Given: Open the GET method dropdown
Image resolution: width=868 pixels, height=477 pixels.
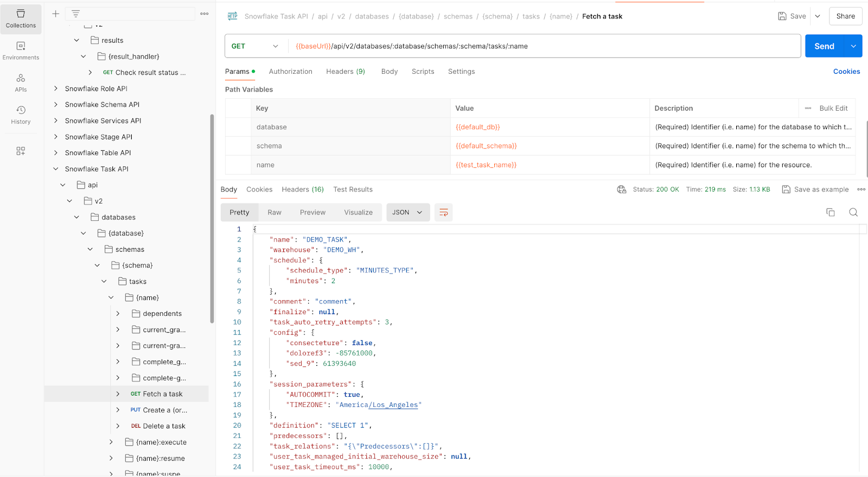Looking at the screenshot, I should tap(254, 46).
